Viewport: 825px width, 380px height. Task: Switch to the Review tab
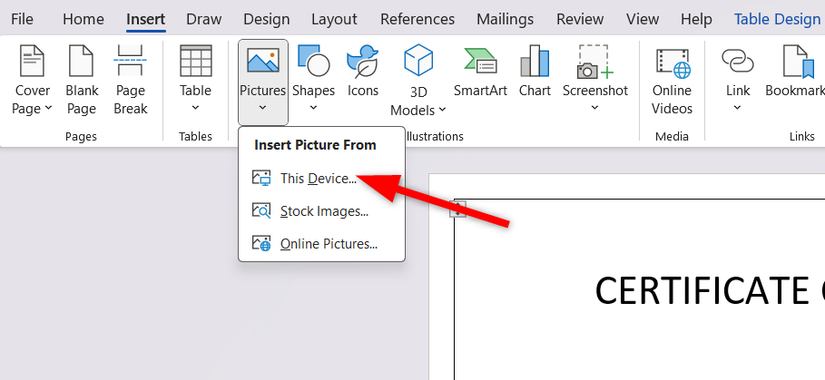point(580,19)
